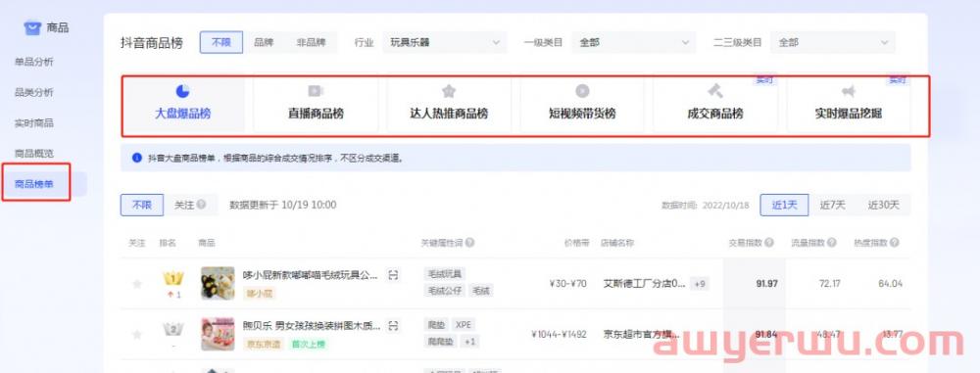Click the 哆小屁 brand tag

260,293
